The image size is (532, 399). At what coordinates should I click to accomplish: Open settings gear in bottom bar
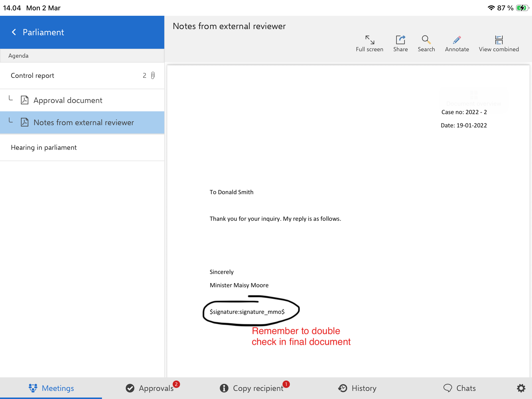tap(521, 388)
